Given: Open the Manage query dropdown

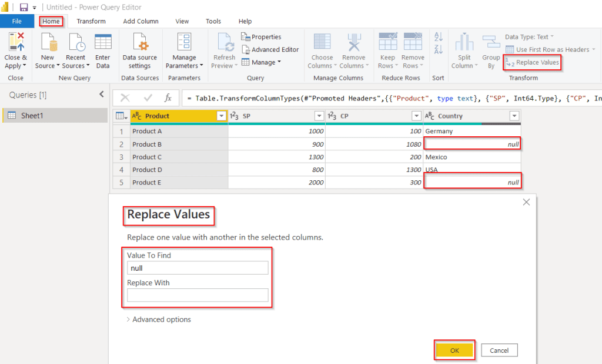Looking at the screenshot, I should pyautogui.click(x=261, y=62).
